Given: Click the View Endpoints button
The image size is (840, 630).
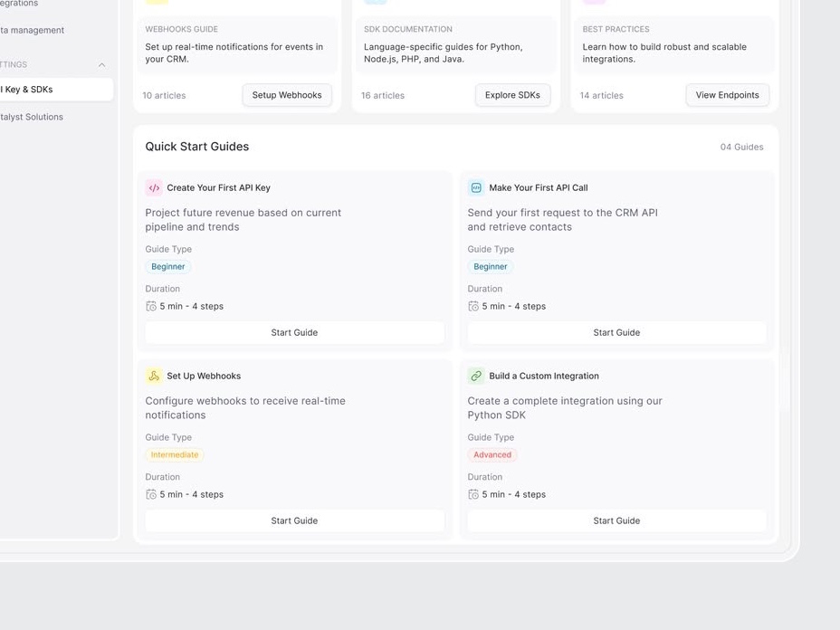Looking at the screenshot, I should 728,95.
